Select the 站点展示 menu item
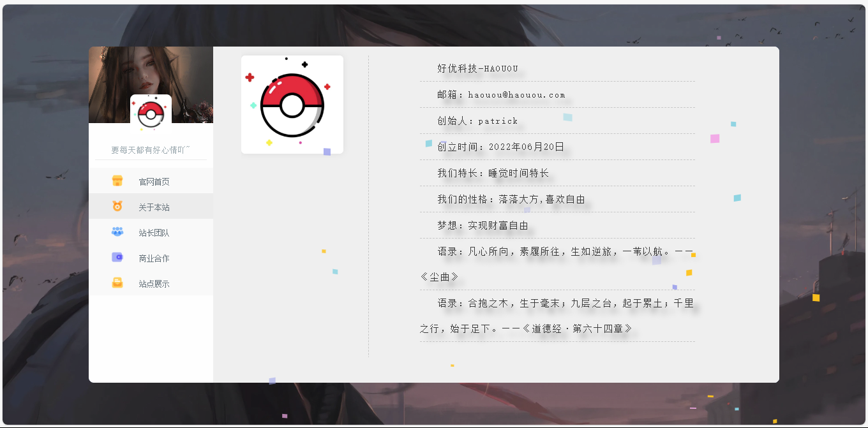The image size is (868, 428). tap(154, 284)
